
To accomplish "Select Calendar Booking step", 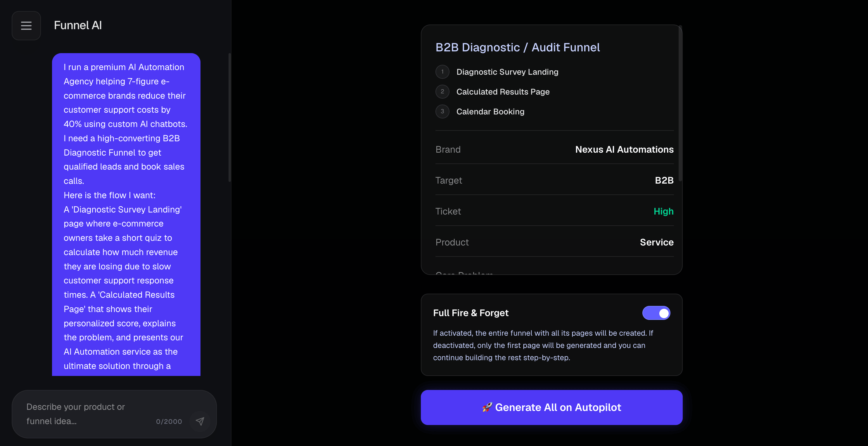I will click(490, 111).
